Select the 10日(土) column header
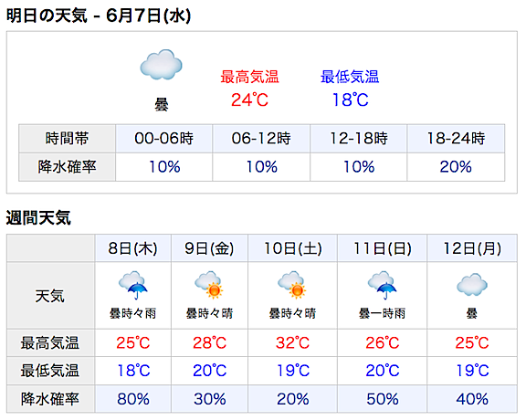The height and width of the screenshot is (420, 526). (x=292, y=248)
